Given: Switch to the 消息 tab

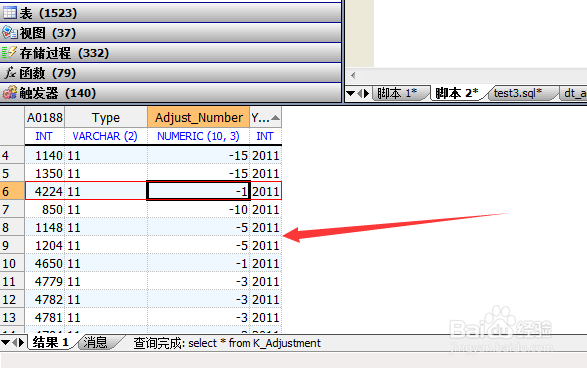Looking at the screenshot, I should click(95, 342).
